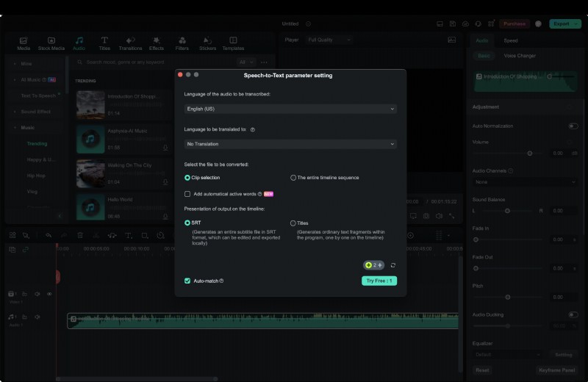
Task: Uncheck the Auto-match checkbox
Action: (x=187, y=281)
